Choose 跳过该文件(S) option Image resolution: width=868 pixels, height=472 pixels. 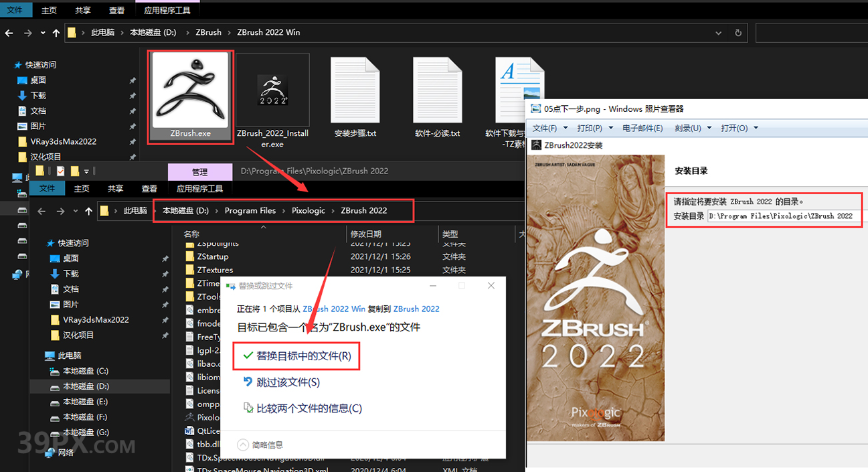point(280,382)
